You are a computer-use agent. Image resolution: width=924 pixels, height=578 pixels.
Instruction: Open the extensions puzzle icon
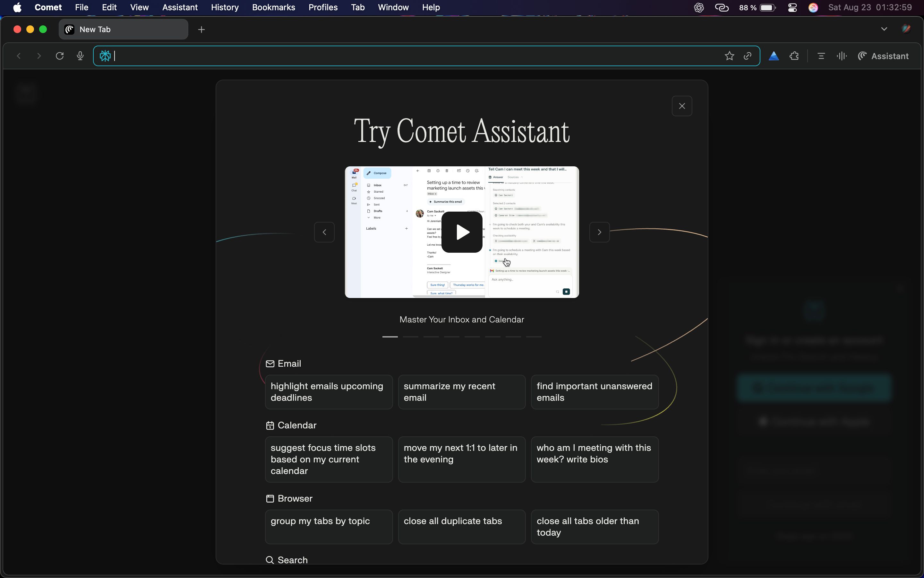click(794, 56)
